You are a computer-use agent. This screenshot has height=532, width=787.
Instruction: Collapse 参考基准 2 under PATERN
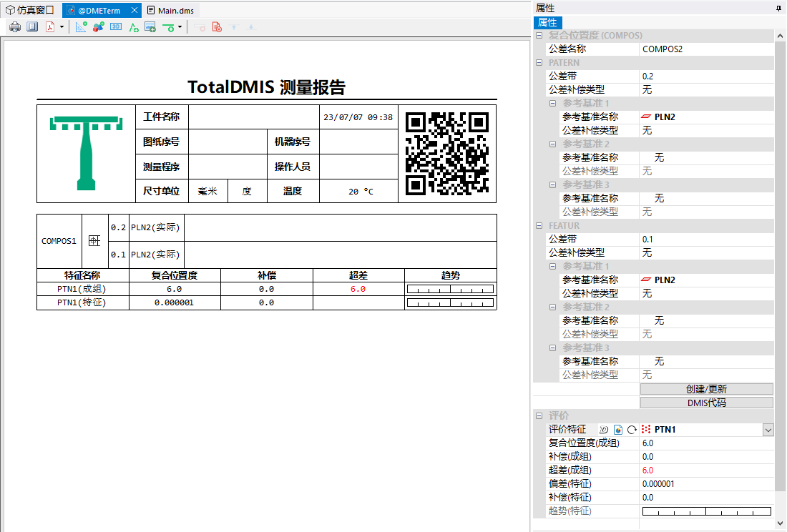[552, 144]
